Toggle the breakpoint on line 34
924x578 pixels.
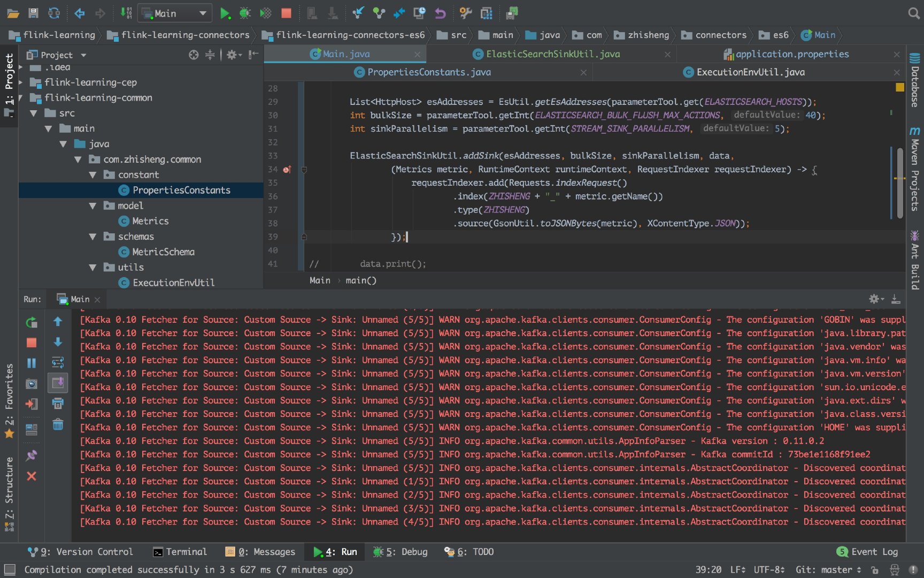tap(287, 170)
